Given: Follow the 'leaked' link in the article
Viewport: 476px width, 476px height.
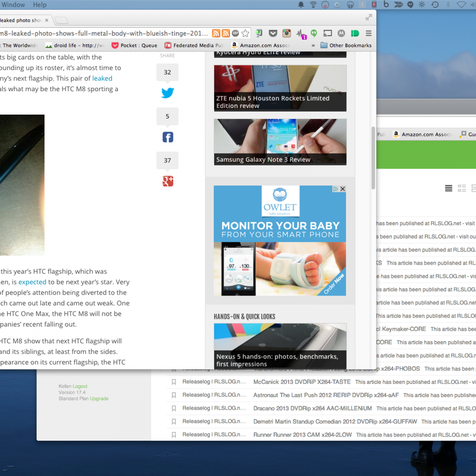Looking at the screenshot, I should click(x=102, y=79).
